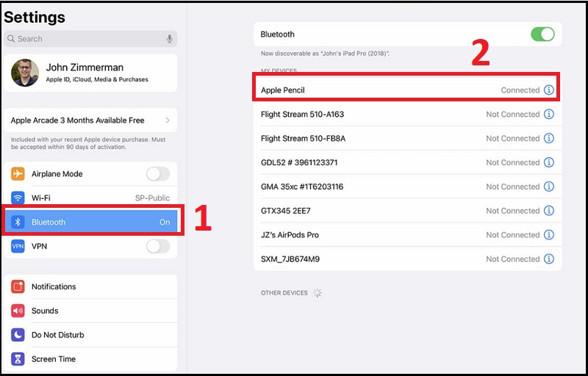Screen dimensions: 588x376
Task: Go to Screen Time settings
Action: click(90, 359)
